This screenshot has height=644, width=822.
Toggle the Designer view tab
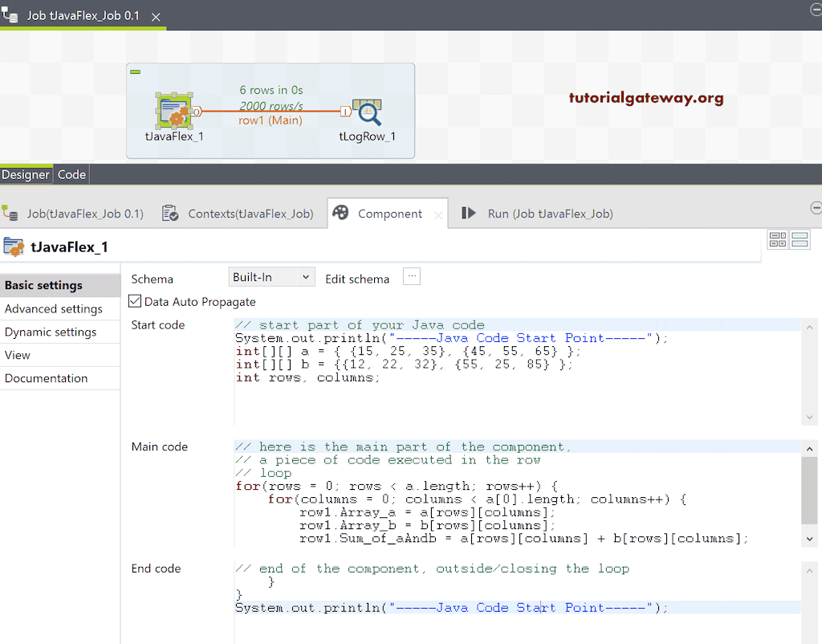pos(26,174)
